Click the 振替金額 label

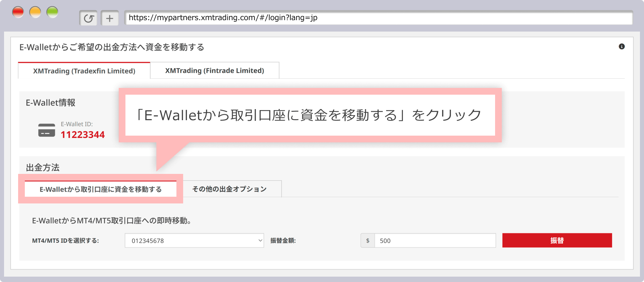(283, 241)
